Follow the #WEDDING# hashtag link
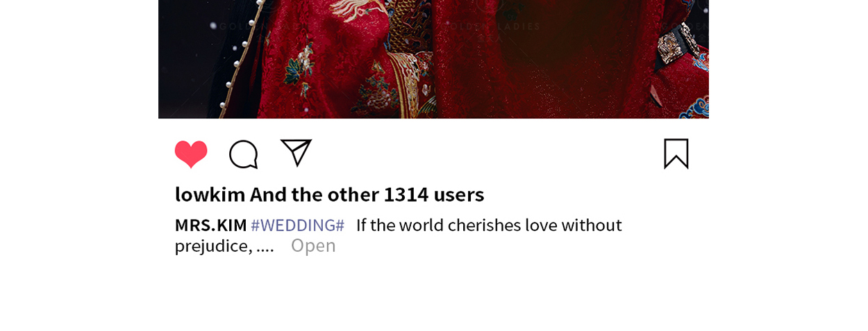Viewport: 868px width, 331px height. click(297, 225)
